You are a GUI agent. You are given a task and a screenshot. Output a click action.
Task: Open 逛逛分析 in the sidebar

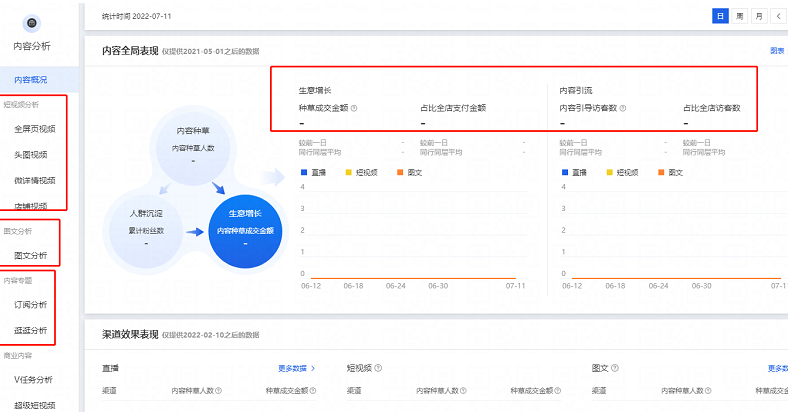click(31, 331)
